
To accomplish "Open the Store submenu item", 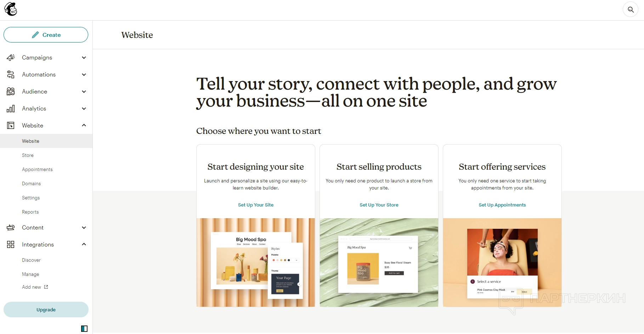I will [28, 155].
